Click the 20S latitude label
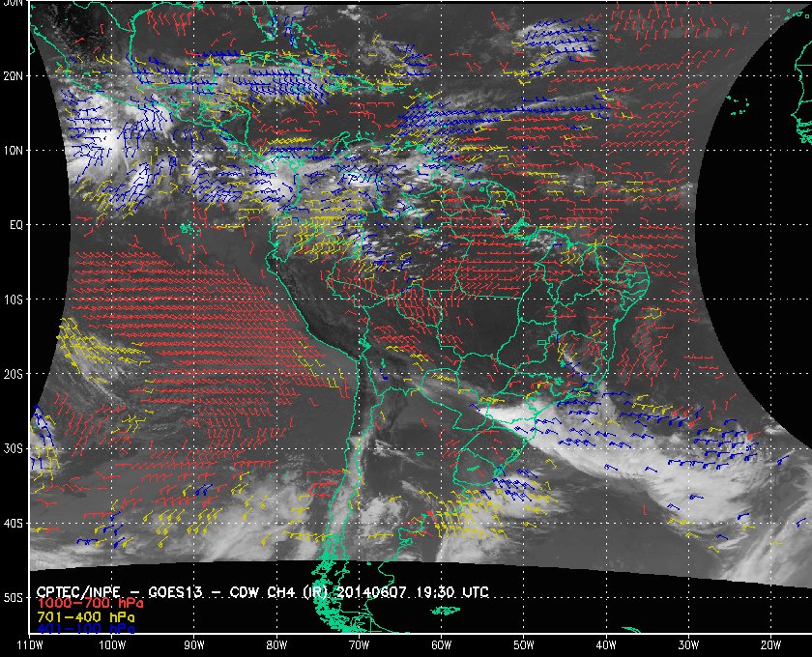The height and width of the screenshot is (657, 812). click(x=13, y=374)
